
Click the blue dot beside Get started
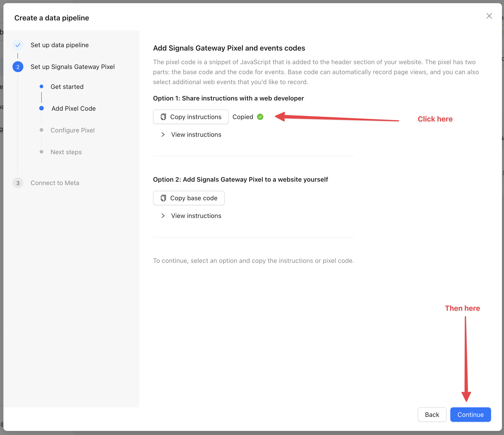click(41, 86)
